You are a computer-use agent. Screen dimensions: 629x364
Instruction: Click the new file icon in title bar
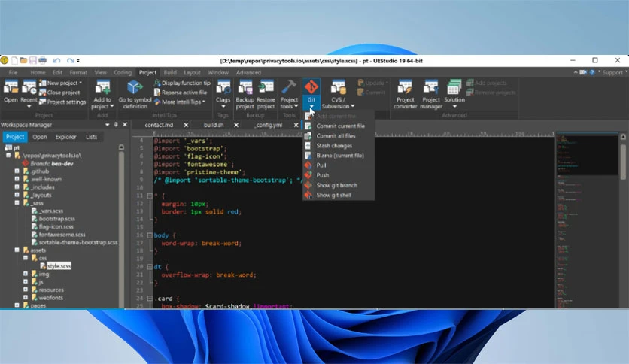(14, 60)
